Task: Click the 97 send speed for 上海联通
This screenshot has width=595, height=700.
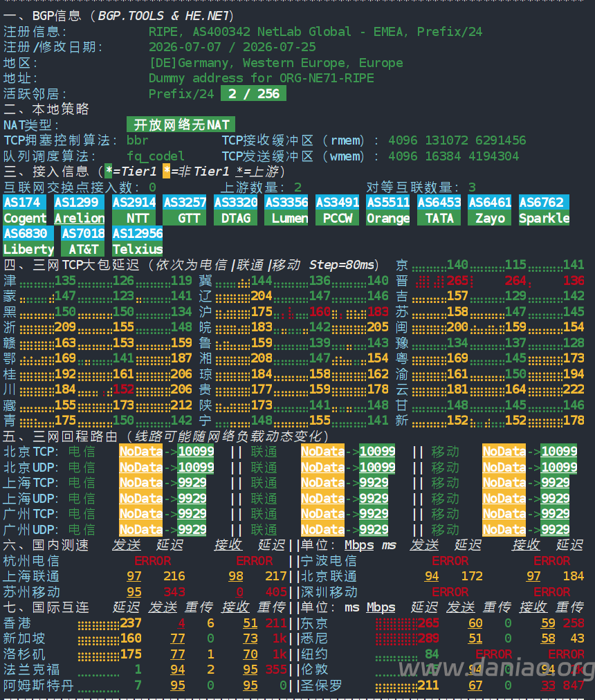Action: click(x=134, y=576)
